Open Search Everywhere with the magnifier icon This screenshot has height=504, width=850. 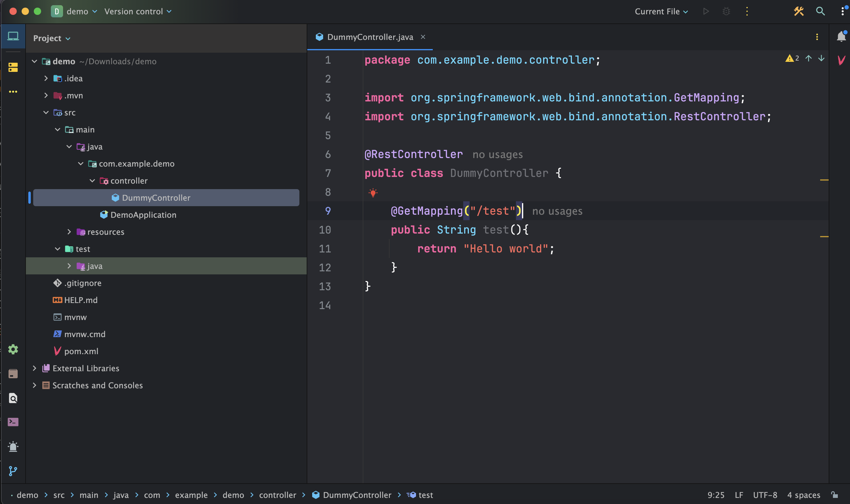point(820,11)
